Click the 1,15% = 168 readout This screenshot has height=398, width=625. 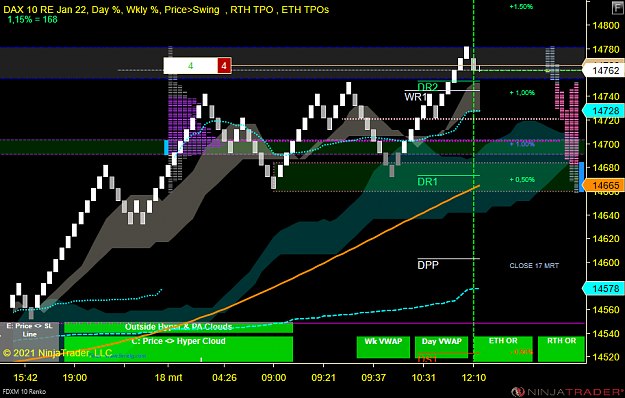tap(33, 19)
